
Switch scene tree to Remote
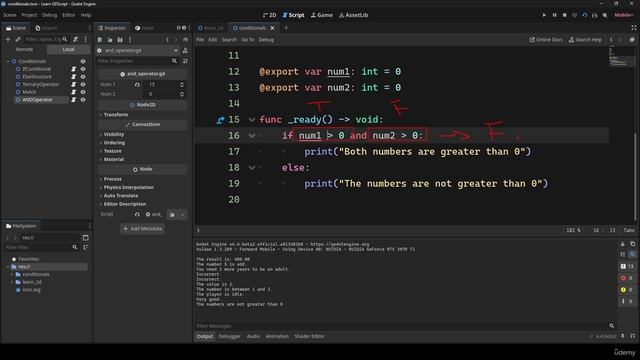[x=24, y=49]
